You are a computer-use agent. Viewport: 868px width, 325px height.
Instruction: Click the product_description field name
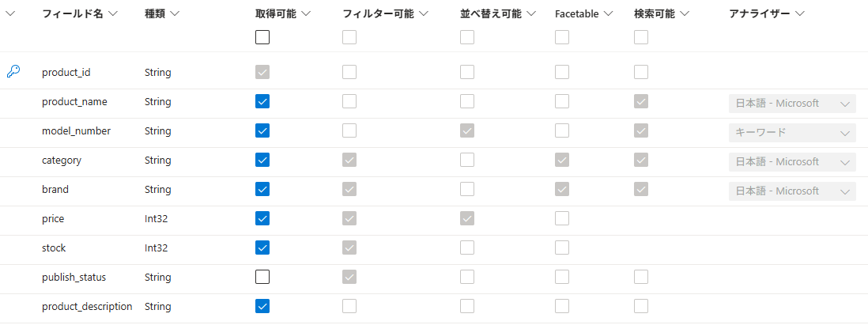(87, 306)
